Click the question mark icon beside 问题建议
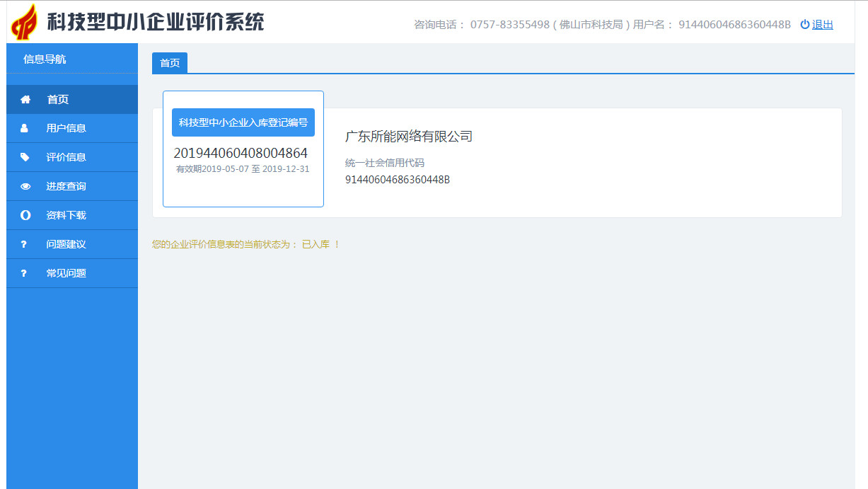The width and height of the screenshot is (868, 489). point(23,244)
